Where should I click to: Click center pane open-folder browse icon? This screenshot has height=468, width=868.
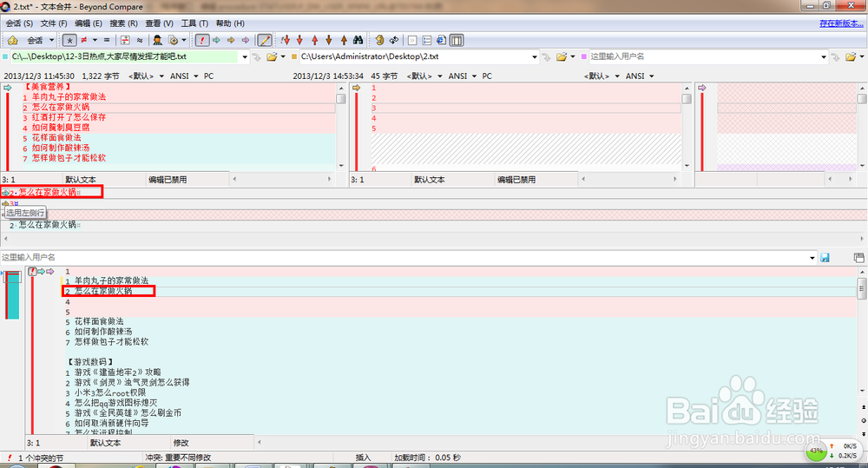[562, 56]
